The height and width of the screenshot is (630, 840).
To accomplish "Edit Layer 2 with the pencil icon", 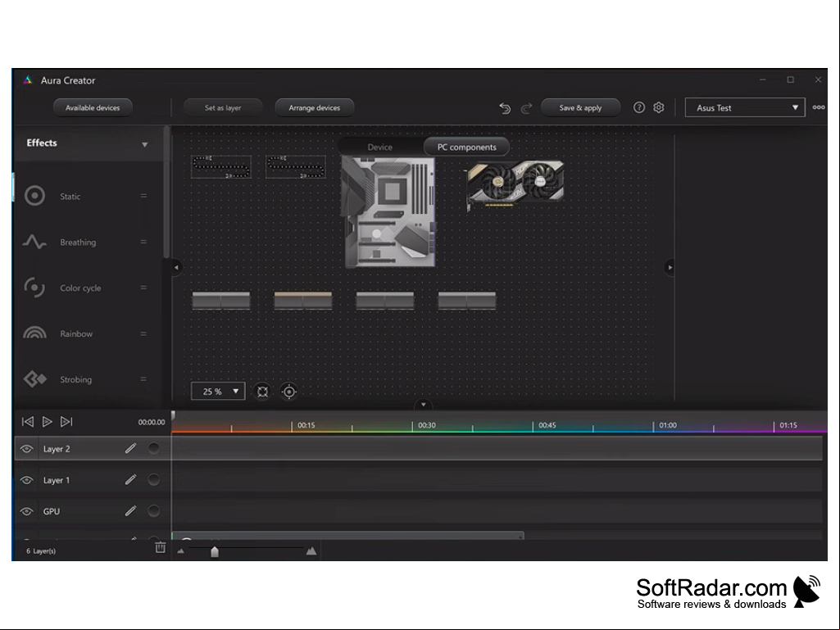I will click(x=131, y=448).
